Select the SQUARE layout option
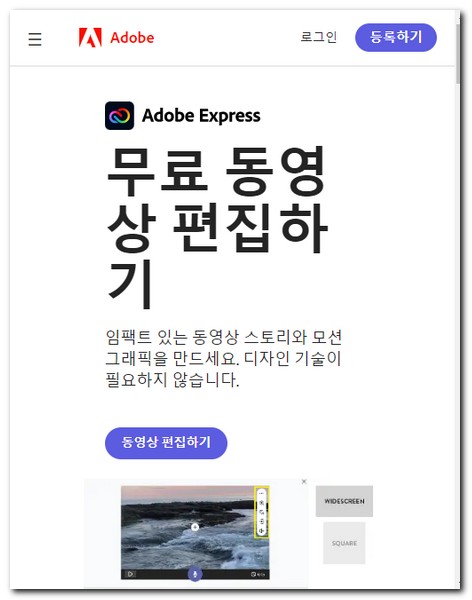 pos(344,543)
